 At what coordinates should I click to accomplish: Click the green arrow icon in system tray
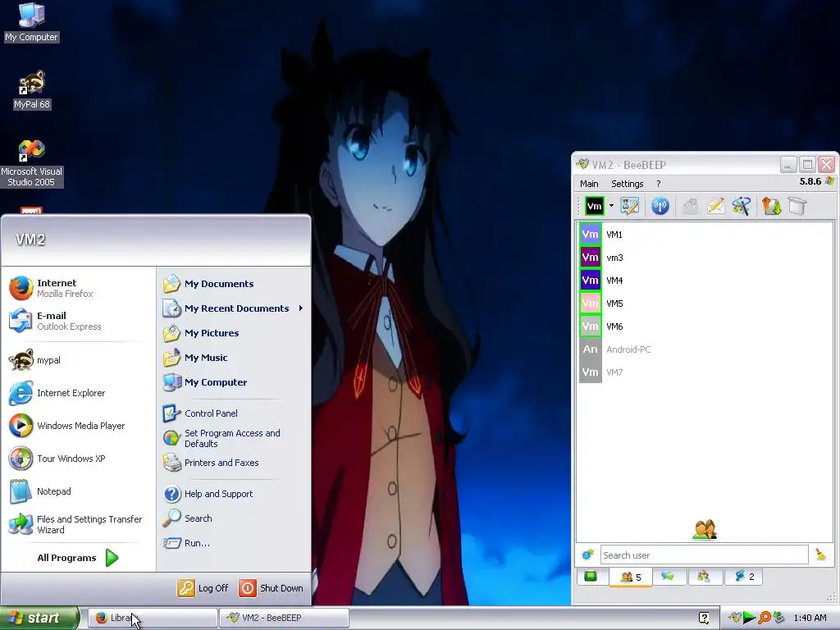[x=750, y=618]
